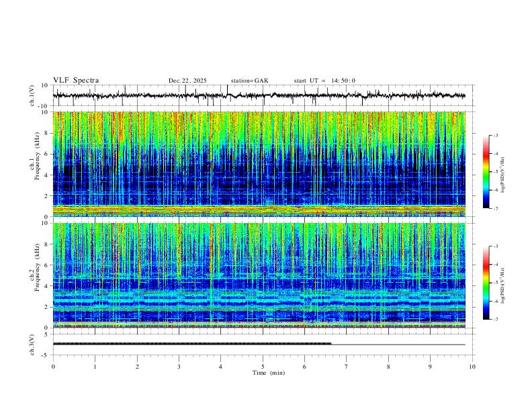Click the "4" kHz tick on ch.2 spectrogram axis
This screenshot has height=411, width=532.
pos(46,286)
